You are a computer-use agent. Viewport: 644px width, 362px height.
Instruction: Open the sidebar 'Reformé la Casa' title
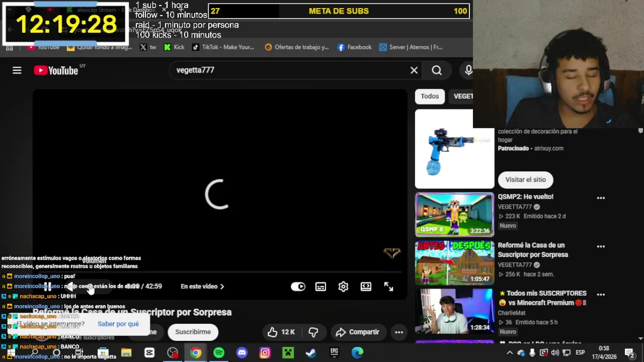[x=533, y=250]
